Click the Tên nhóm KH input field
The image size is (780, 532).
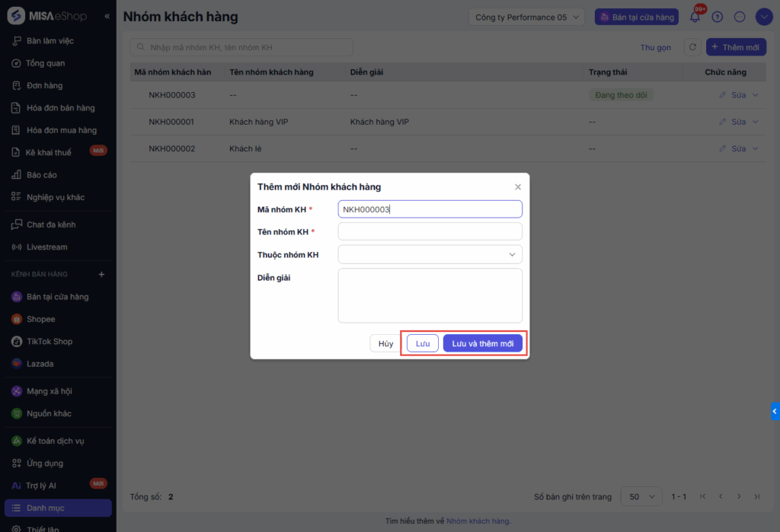430,231
